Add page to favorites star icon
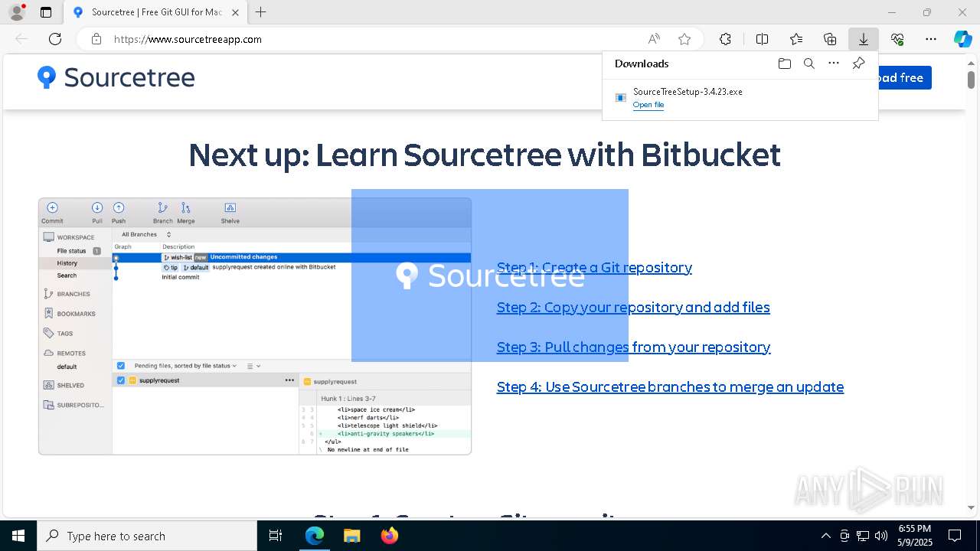The height and width of the screenshot is (551, 980). 684,39
